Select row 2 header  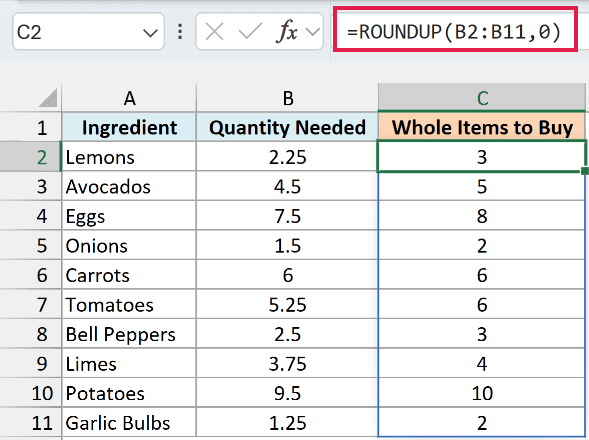(x=31, y=157)
